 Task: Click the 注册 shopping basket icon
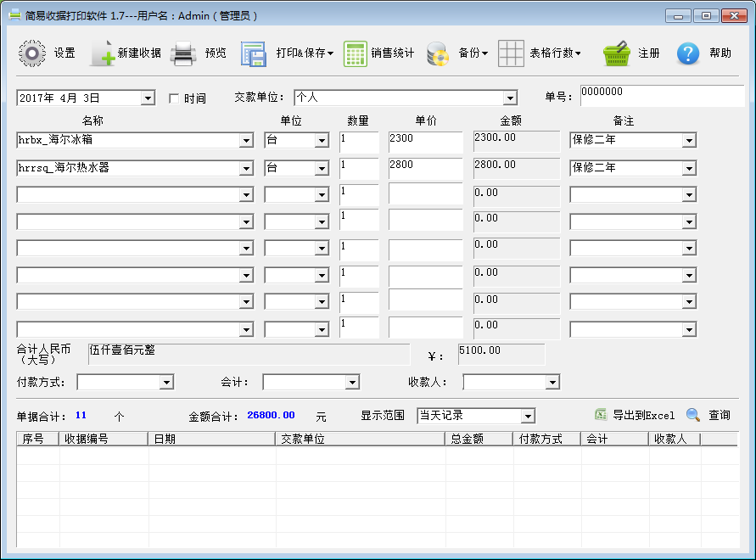tap(617, 53)
